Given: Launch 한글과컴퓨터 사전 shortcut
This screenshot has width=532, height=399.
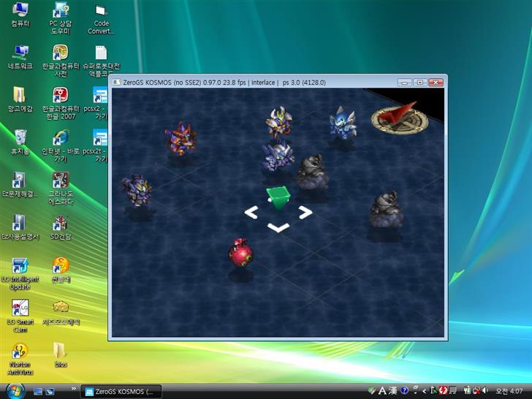Looking at the screenshot, I should coord(61,61).
